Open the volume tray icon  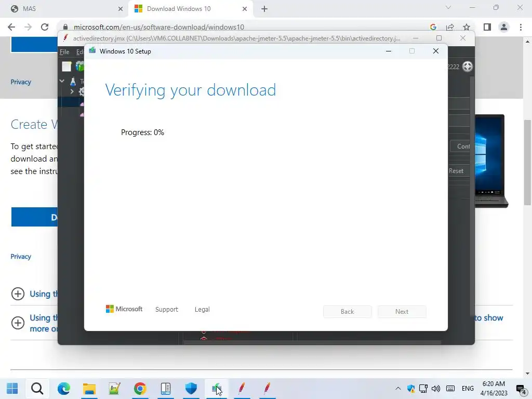point(436,389)
